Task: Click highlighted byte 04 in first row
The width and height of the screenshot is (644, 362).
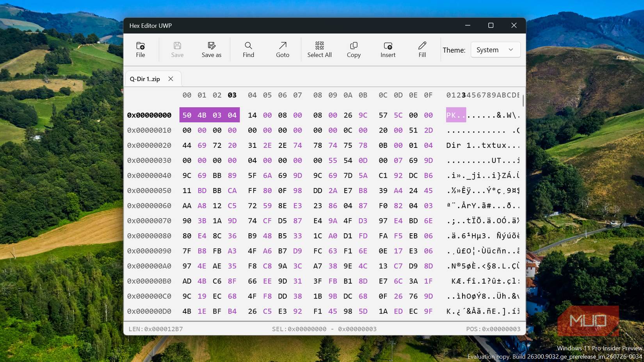Action: [x=232, y=115]
